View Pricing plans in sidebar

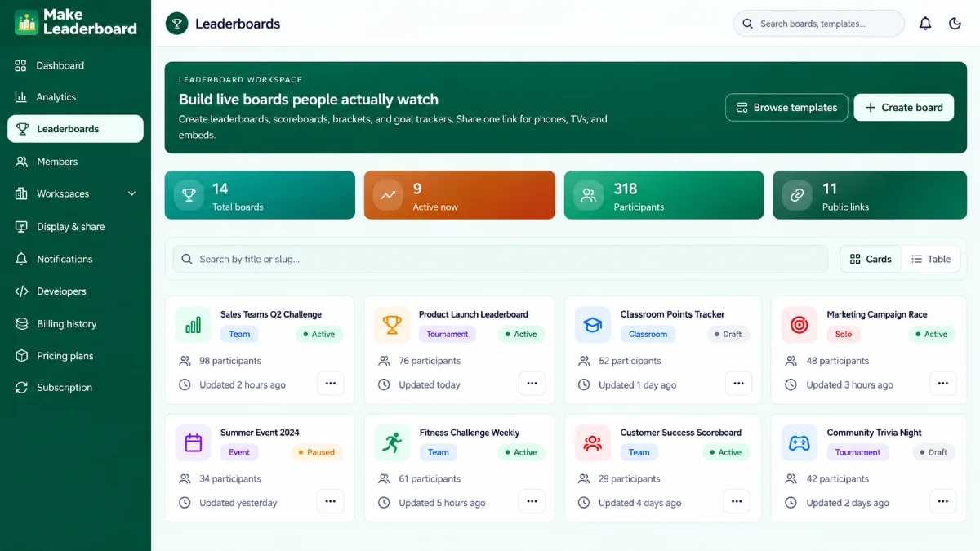75,356
